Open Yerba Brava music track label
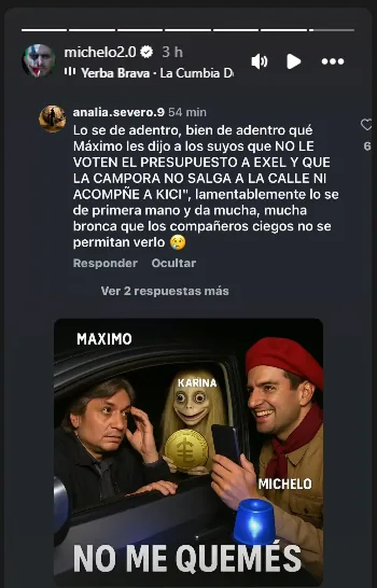This screenshot has height=588, width=377. [157, 73]
